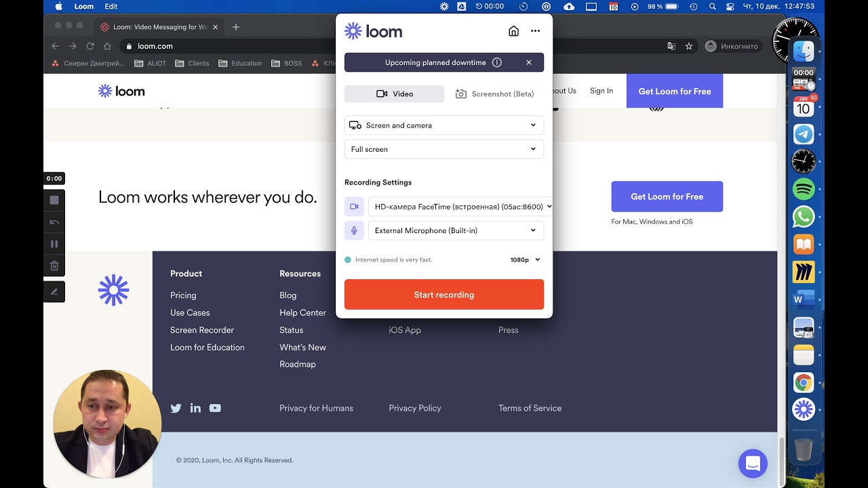Open the Education bookmarks folder
The image size is (868, 488).
pos(240,64)
